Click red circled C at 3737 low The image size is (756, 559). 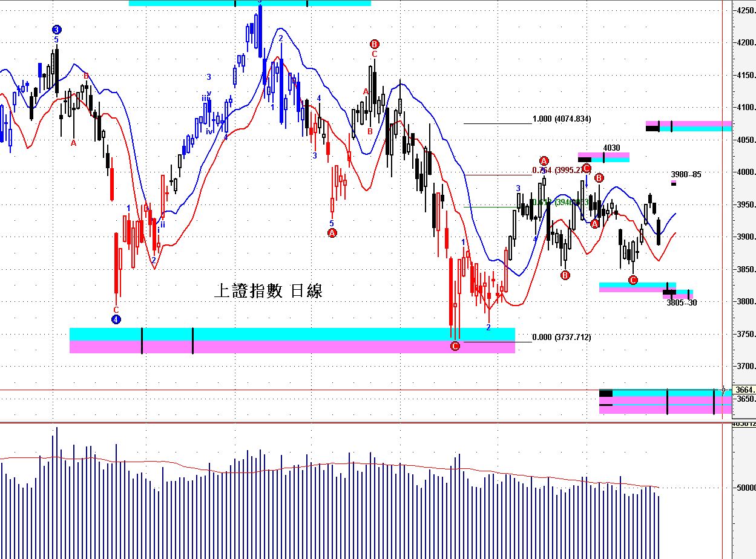click(x=455, y=346)
